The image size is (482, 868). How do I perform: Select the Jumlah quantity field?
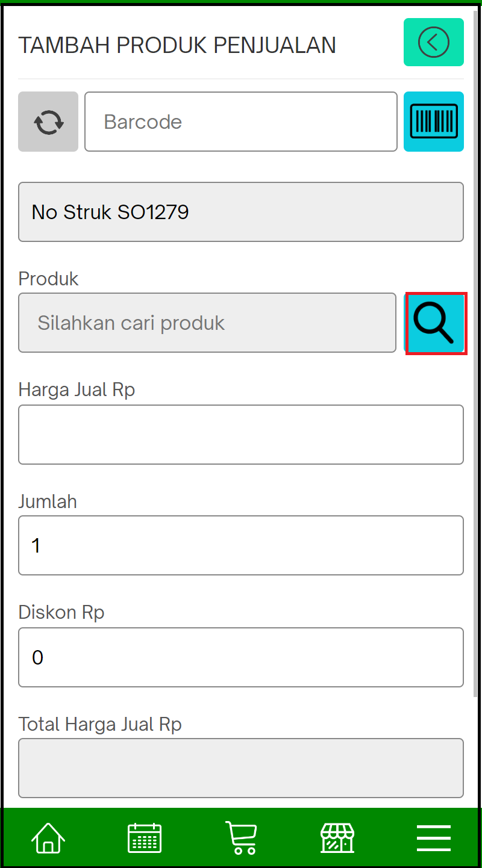click(x=241, y=545)
